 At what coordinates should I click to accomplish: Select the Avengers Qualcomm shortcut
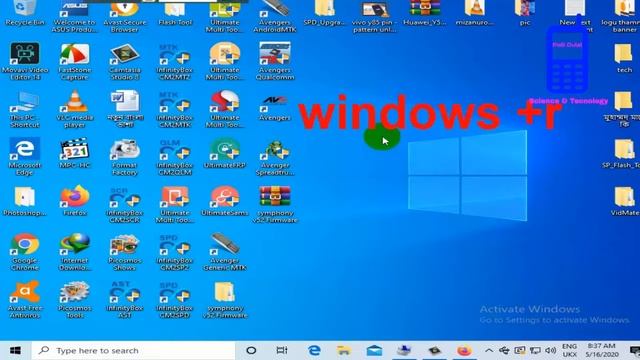tap(275, 60)
